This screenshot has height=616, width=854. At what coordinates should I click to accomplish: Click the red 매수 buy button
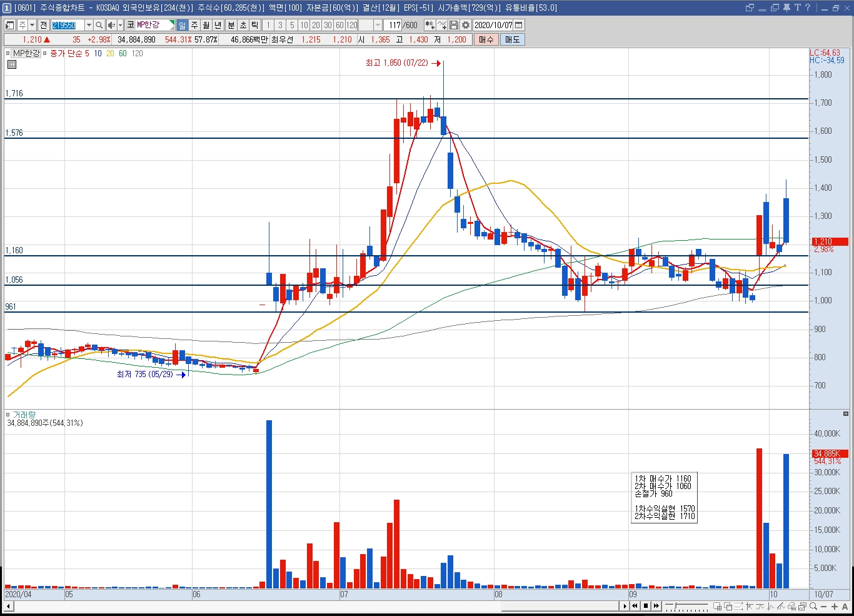click(x=486, y=39)
